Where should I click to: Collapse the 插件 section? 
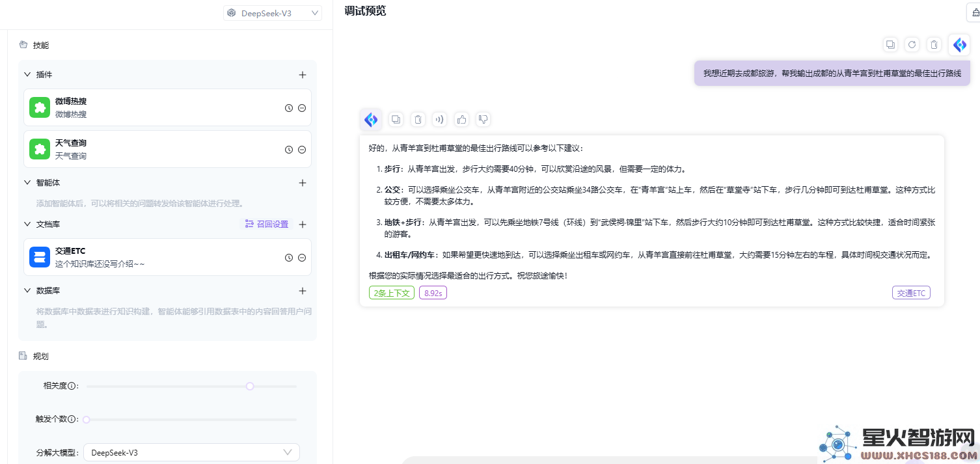[27, 75]
